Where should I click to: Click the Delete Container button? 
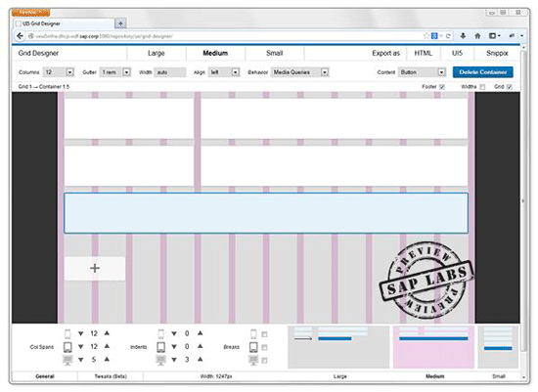tap(483, 72)
